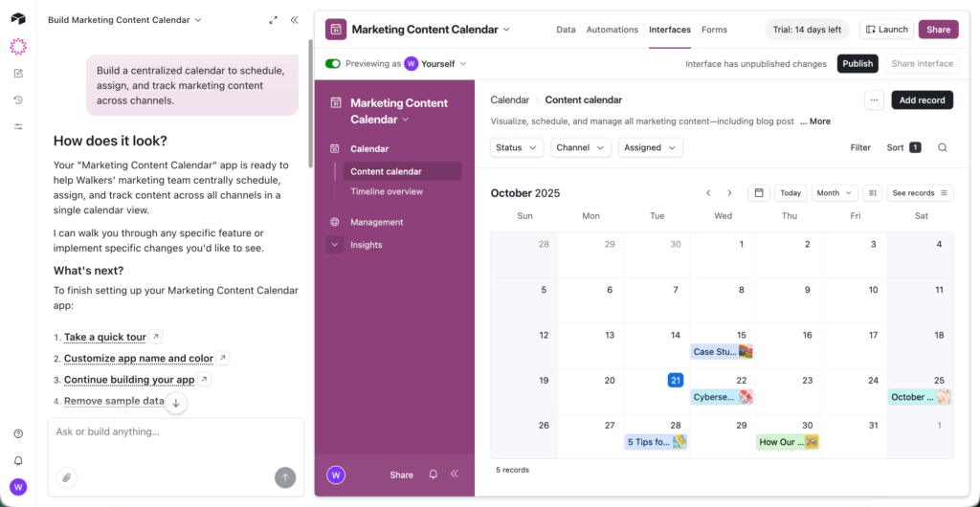The image size is (980, 507).
Task: Open the three-dot more options button
Action: pyautogui.click(x=873, y=99)
